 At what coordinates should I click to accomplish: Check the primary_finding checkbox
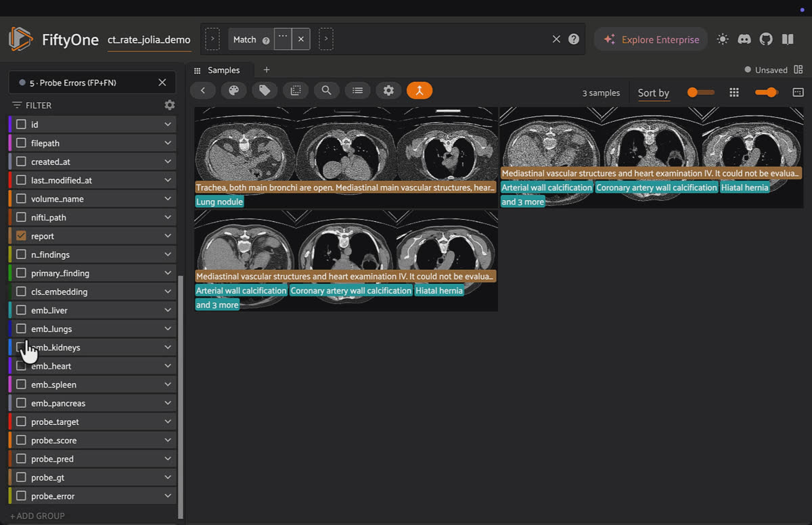coord(21,273)
